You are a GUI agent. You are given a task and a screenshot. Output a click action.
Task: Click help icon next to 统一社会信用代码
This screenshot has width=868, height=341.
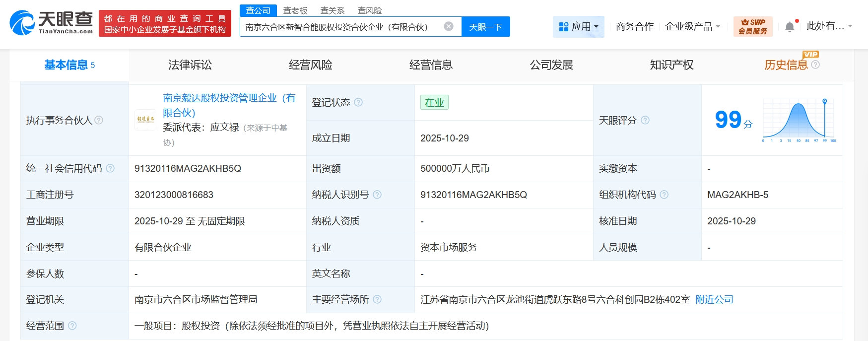[110, 168]
